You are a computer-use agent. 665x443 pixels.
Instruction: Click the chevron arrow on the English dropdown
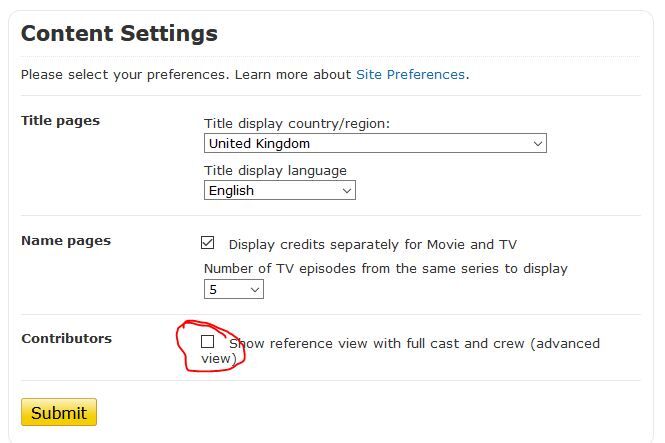point(347,190)
